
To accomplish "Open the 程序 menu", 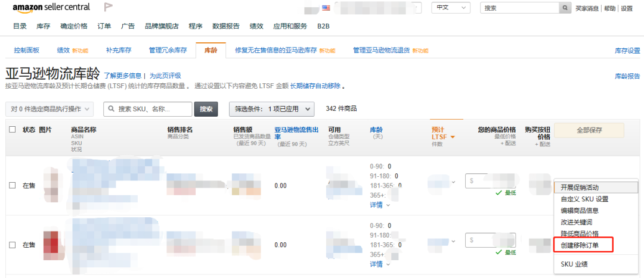I will tap(196, 26).
